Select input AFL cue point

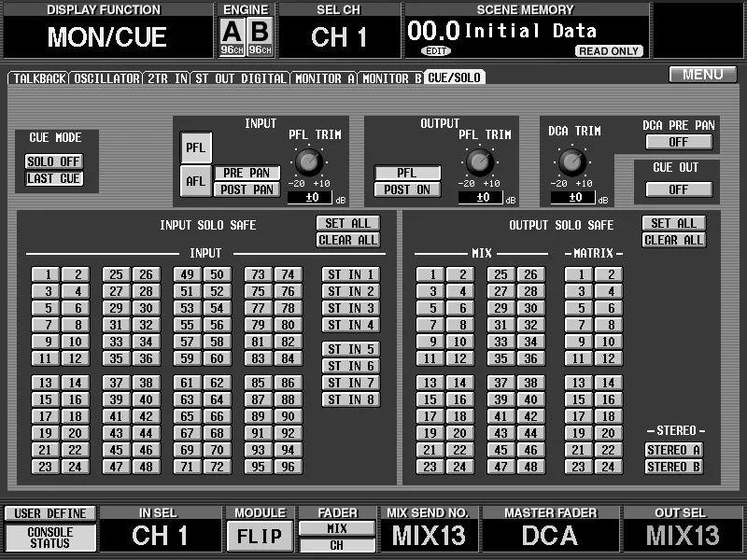point(196,181)
